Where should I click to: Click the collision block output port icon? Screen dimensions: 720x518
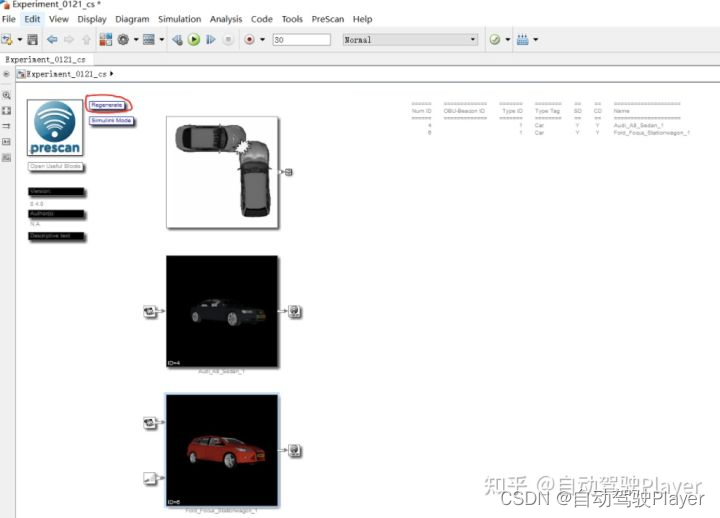coord(288,172)
